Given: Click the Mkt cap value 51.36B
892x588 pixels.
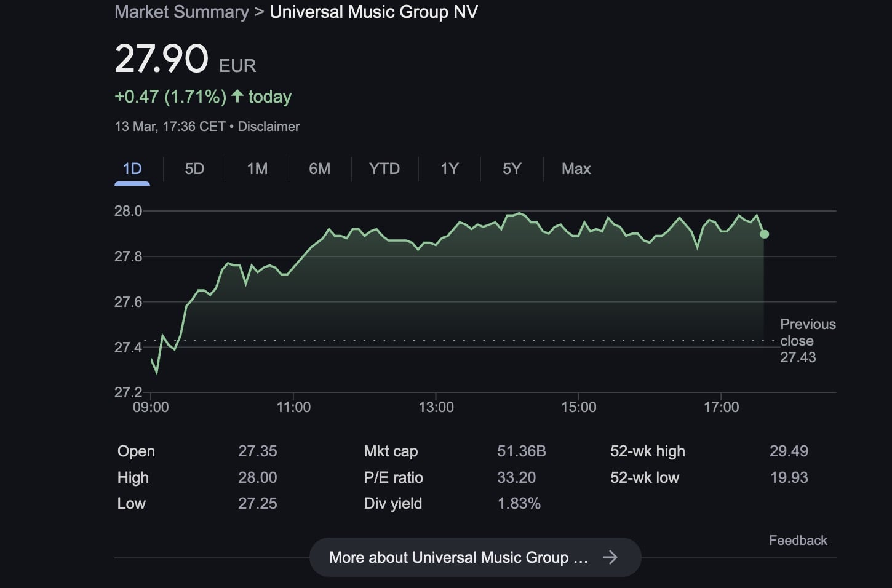Looking at the screenshot, I should [521, 451].
